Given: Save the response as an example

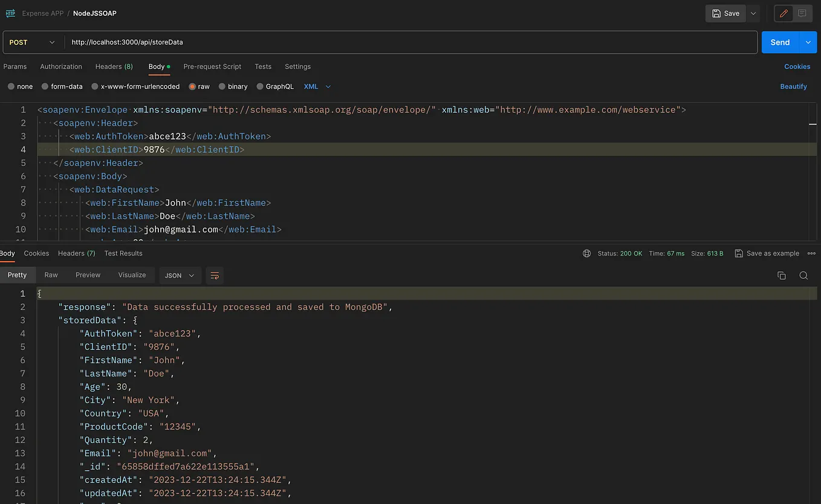Looking at the screenshot, I should (x=767, y=253).
